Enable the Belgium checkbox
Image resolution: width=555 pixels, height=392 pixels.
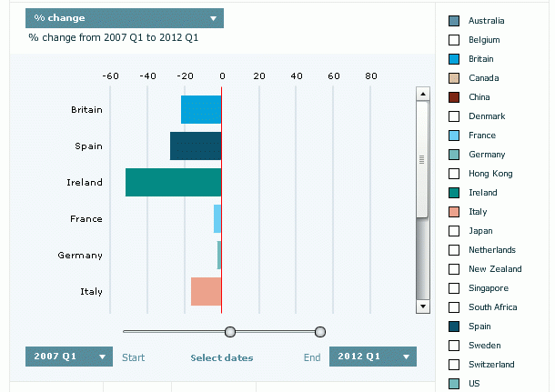click(x=454, y=40)
